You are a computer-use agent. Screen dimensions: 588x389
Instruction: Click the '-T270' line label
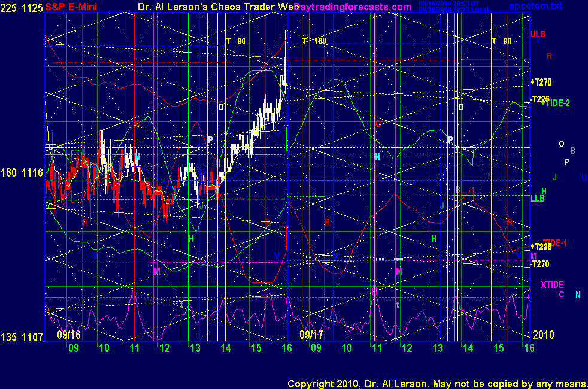click(x=539, y=264)
